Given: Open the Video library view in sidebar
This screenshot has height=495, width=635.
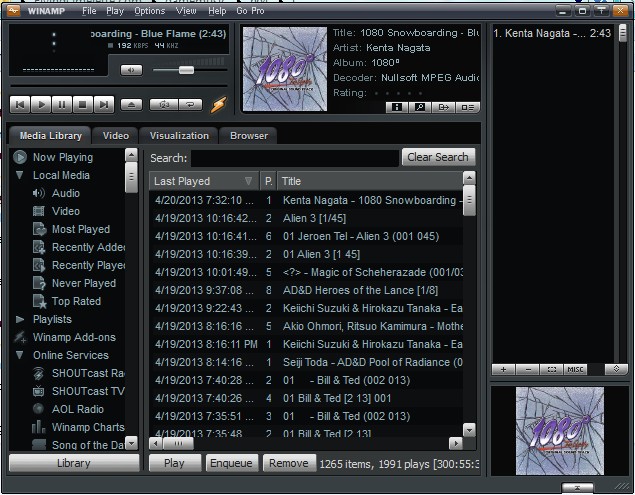Looking at the screenshot, I should (x=66, y=211).
